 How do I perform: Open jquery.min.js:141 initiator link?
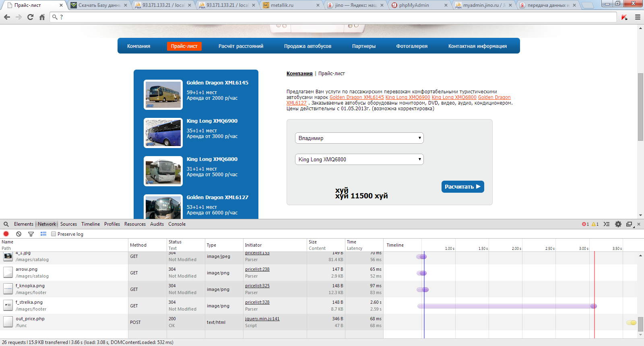click(x=262, y=319)
